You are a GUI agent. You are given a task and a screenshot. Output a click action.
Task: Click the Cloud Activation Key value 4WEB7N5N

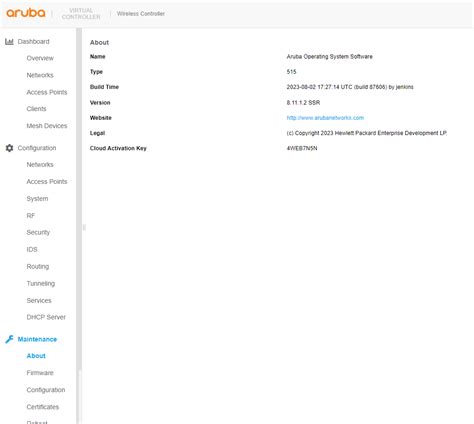coord(302,148)
